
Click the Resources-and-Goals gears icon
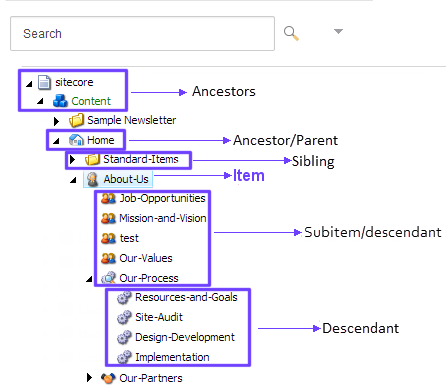tap(124, 297)
